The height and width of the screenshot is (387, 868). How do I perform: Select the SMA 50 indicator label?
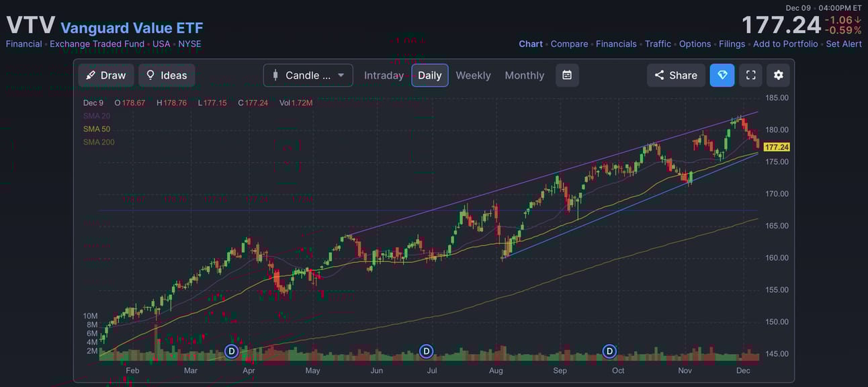[97, 129]
